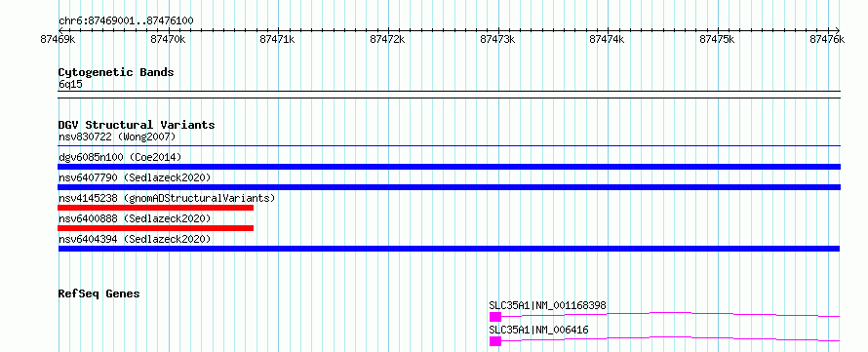
Task: Click the 87476k ruler tick label
Action: point(828,39)
